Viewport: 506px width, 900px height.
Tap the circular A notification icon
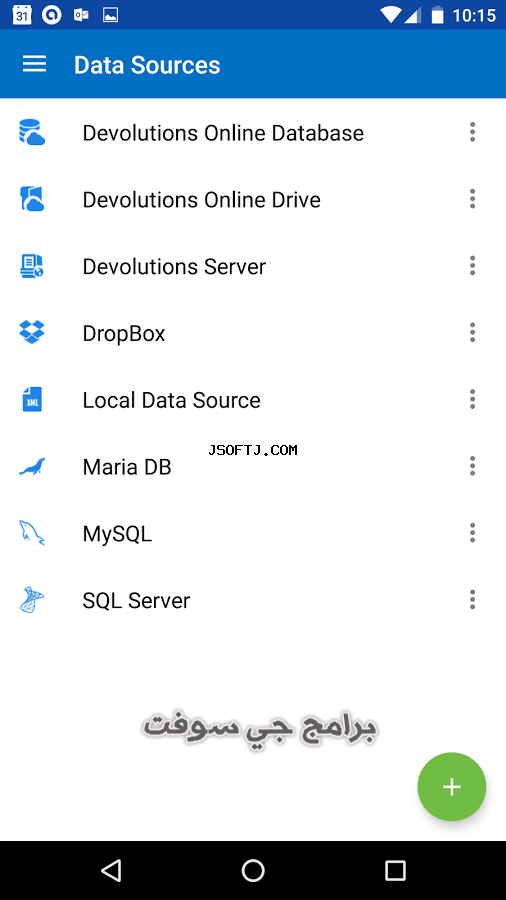52,15
